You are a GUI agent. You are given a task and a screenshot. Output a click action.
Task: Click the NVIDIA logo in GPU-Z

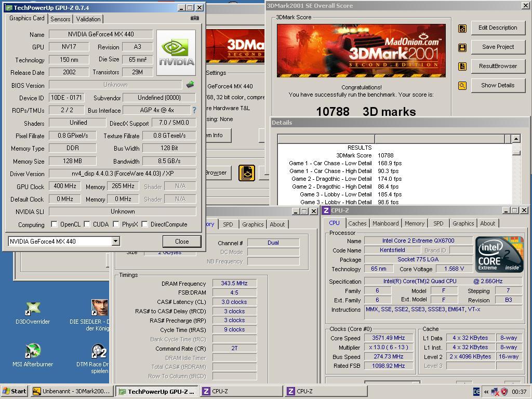click(176, 52)
